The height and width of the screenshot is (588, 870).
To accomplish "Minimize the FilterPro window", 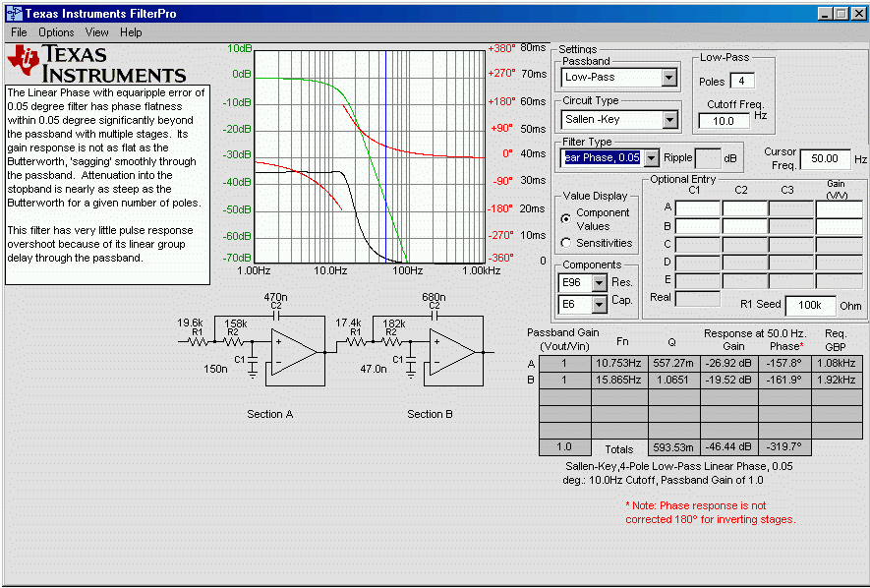I will (826, 14).
